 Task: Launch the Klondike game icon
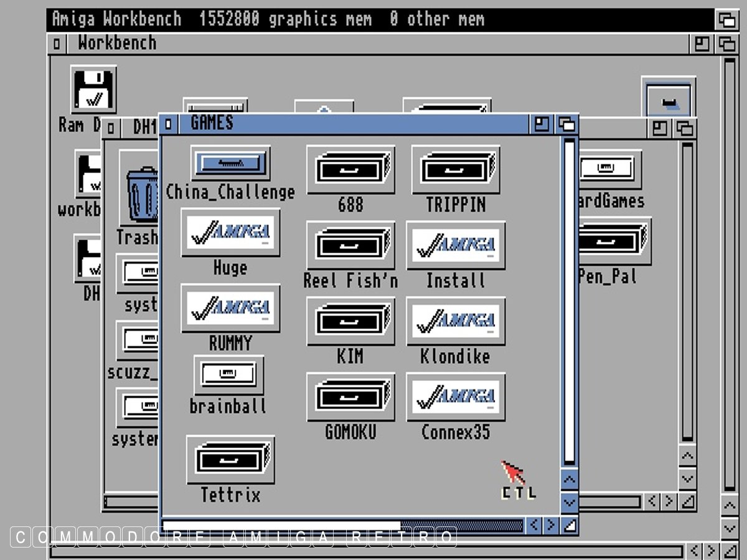(x=456, y=321)
